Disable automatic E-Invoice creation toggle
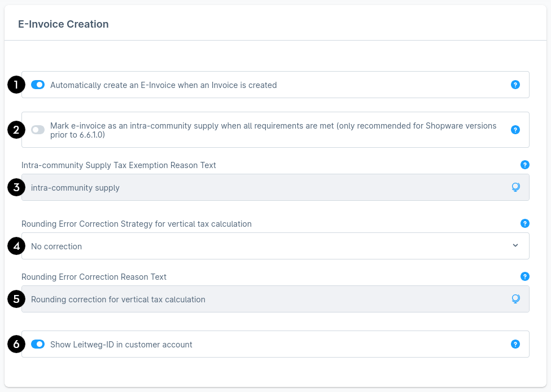551x392 pixels. point(38,85)
